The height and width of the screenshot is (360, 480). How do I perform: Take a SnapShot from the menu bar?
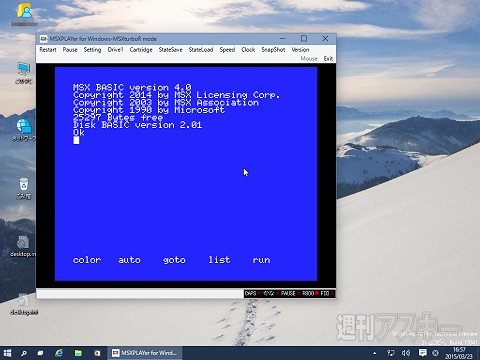(x=273, y=50)
